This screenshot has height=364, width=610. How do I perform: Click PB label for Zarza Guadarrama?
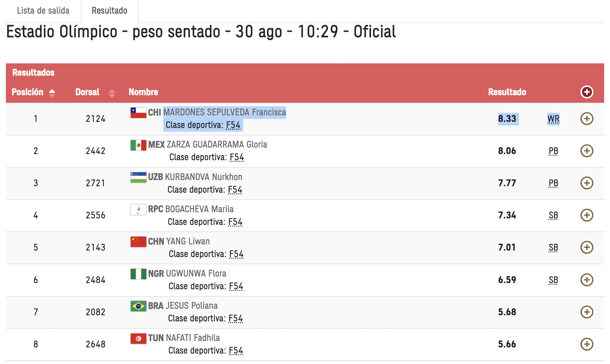coord(553,151)
